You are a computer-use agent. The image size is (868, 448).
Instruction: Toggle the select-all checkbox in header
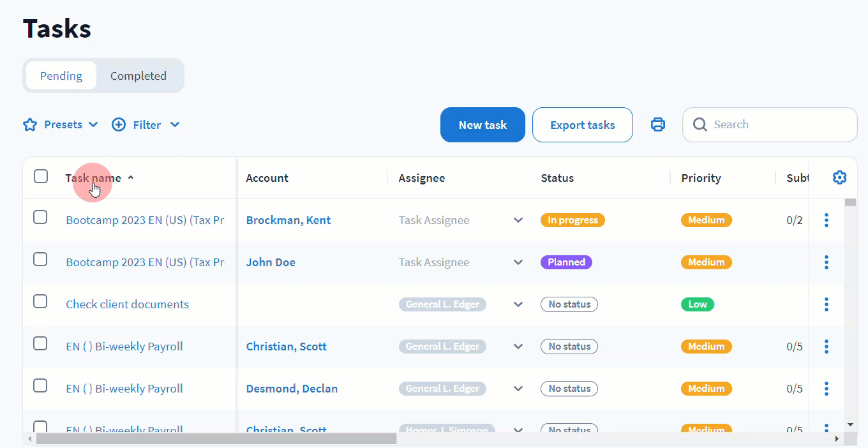(x=41, y=177)
